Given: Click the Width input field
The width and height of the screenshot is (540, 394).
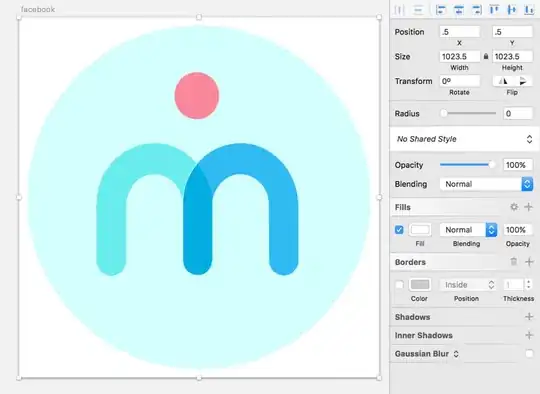Looking at the screenshot, I should pos(459,56).
